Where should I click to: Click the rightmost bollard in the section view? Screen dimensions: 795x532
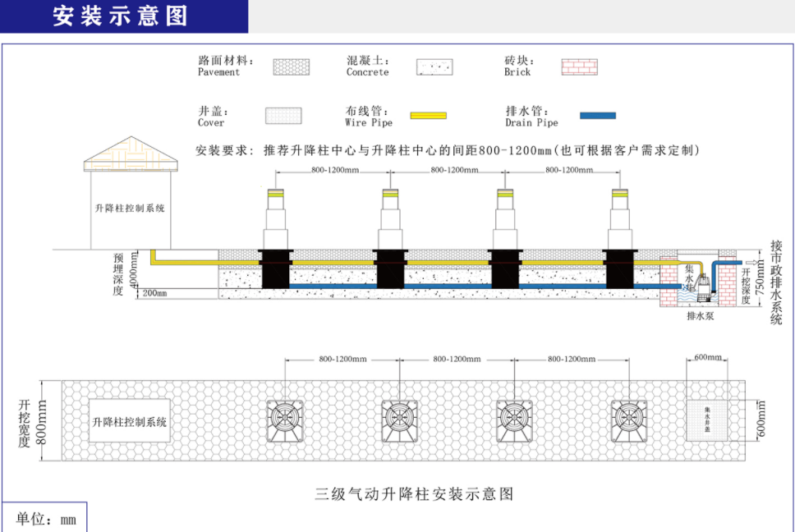click(x=619, y=238)
